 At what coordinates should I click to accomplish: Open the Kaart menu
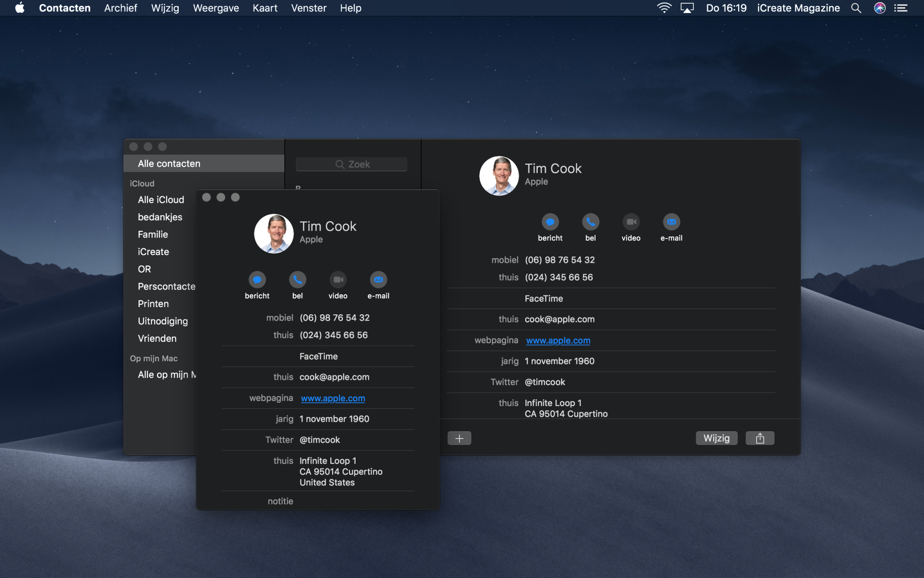point(265,8)
